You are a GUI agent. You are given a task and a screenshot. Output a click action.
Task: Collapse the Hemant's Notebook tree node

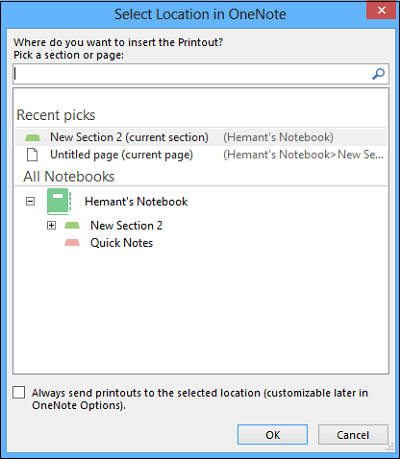30,201
